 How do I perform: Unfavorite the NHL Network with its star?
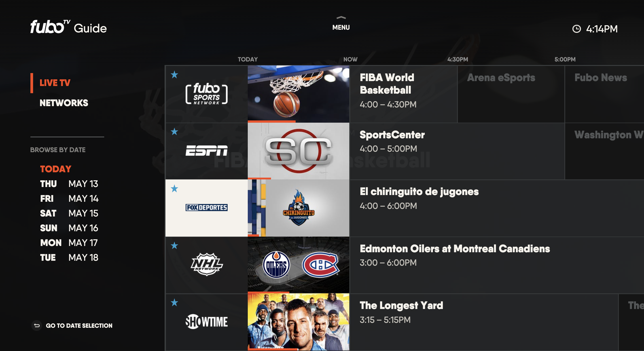(174, 245)
